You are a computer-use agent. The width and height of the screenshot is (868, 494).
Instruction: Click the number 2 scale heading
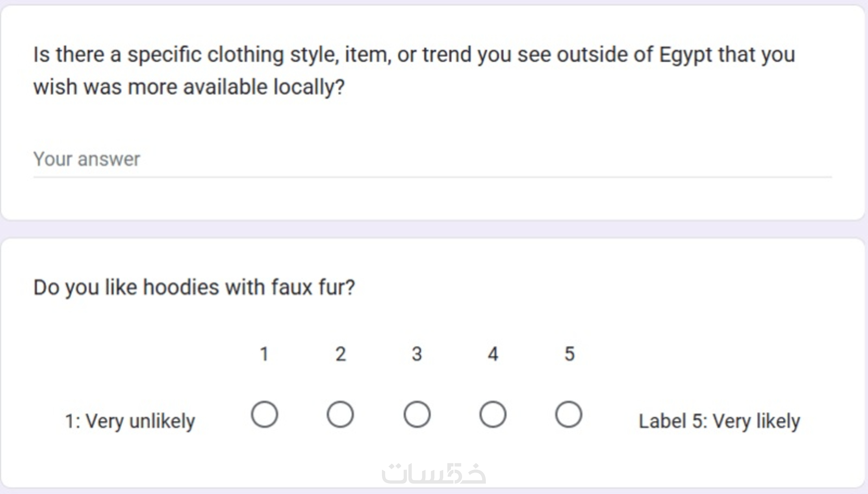coord(340,354)
